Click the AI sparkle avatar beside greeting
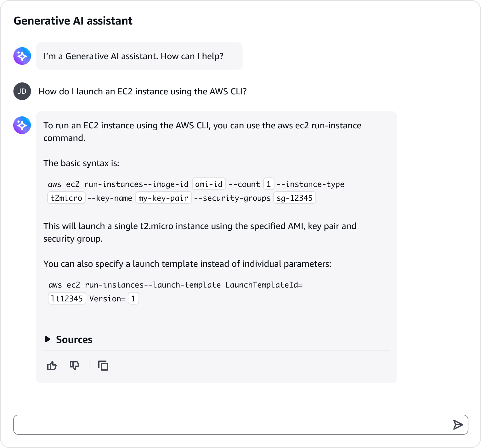This screenshot has width=481, height=448. pos(22,56)
